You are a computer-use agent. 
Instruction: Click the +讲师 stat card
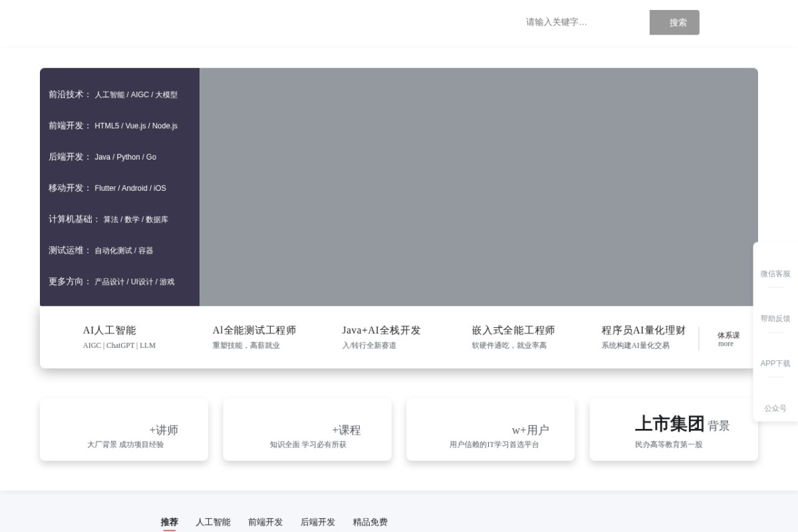click(124, 430)
